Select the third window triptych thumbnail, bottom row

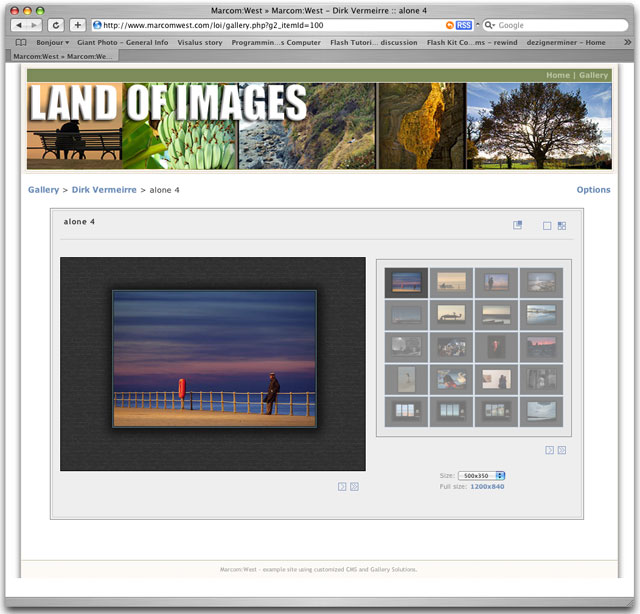pos(496,412)
